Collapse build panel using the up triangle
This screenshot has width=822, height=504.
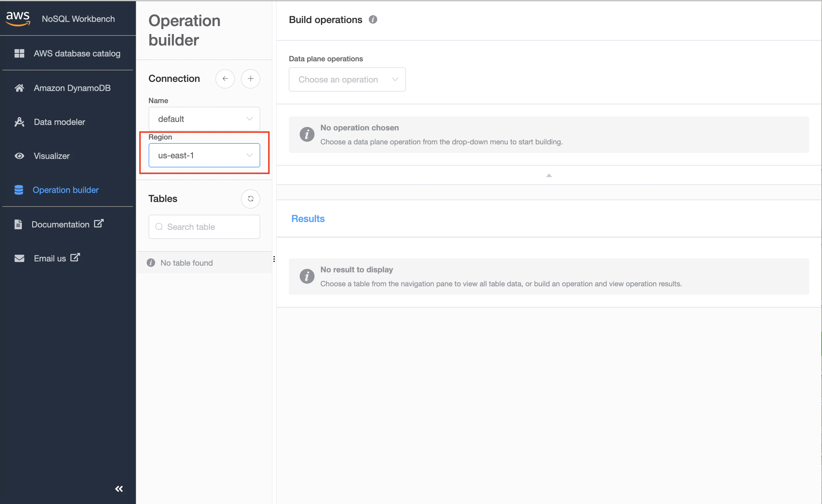tap(549, 176)
